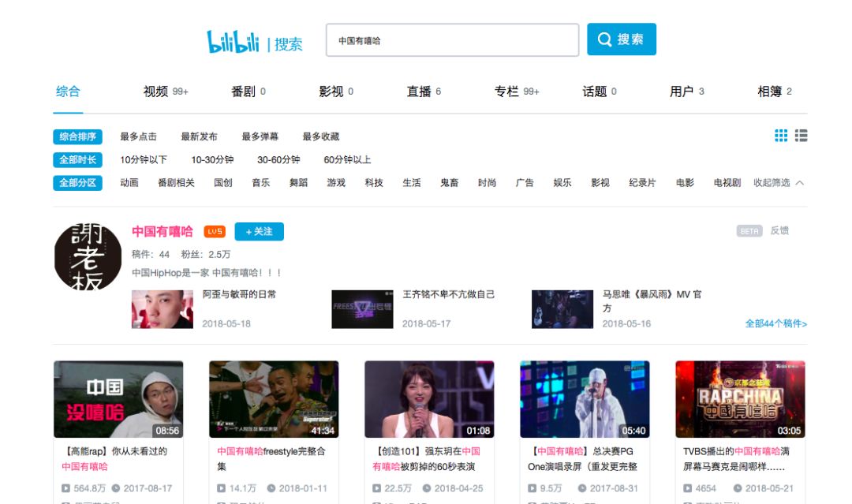
Task: Open 王齐铭不卑不亢做自己 video title
Action: pos(448,294)
